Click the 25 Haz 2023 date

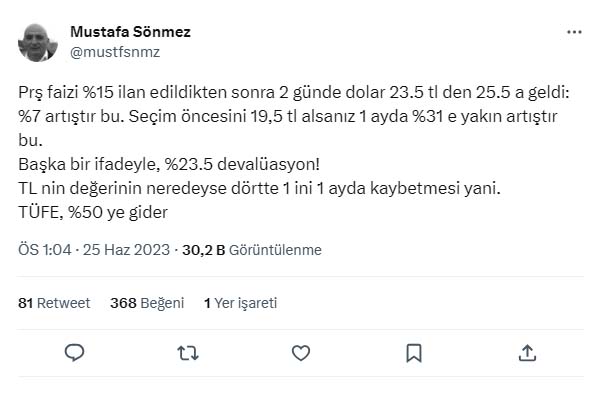[126, 250]
